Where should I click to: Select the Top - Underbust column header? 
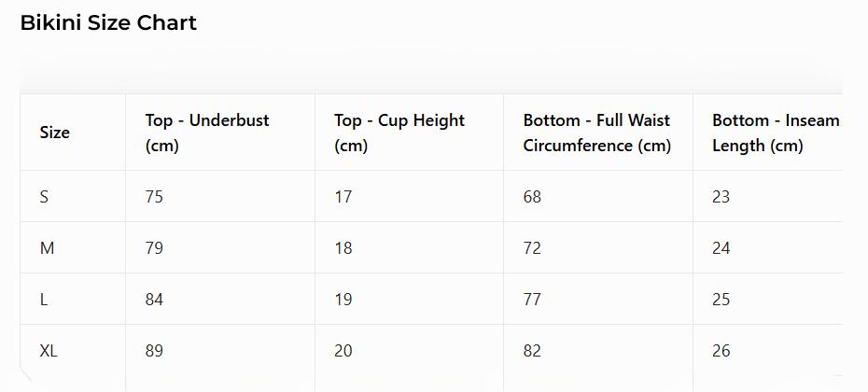tap(207, 133)
